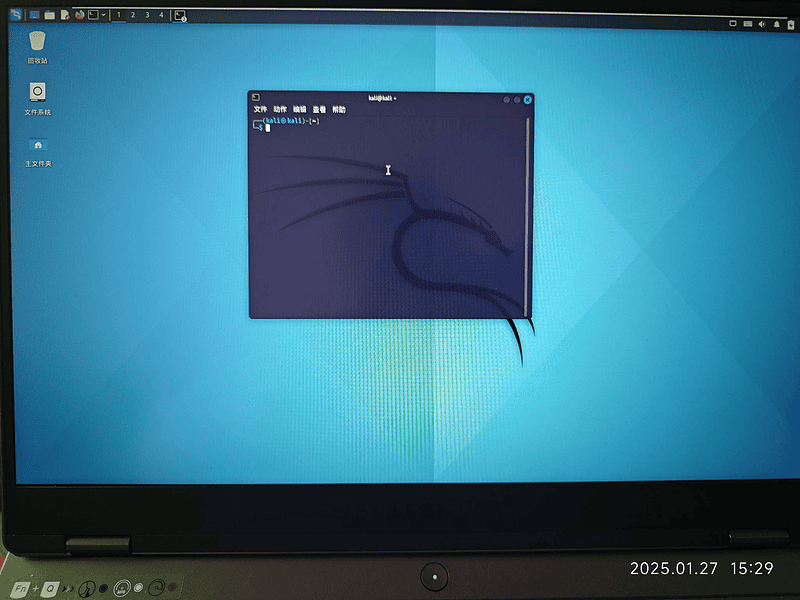Expand the terminal launcher dropdown arrow
This screenshot has height=600, width=800.
103,15
